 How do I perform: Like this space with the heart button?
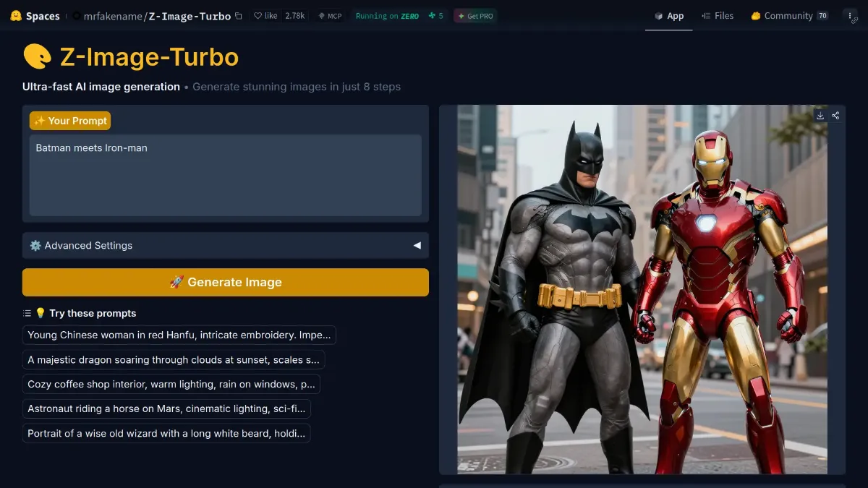[265, 16]
